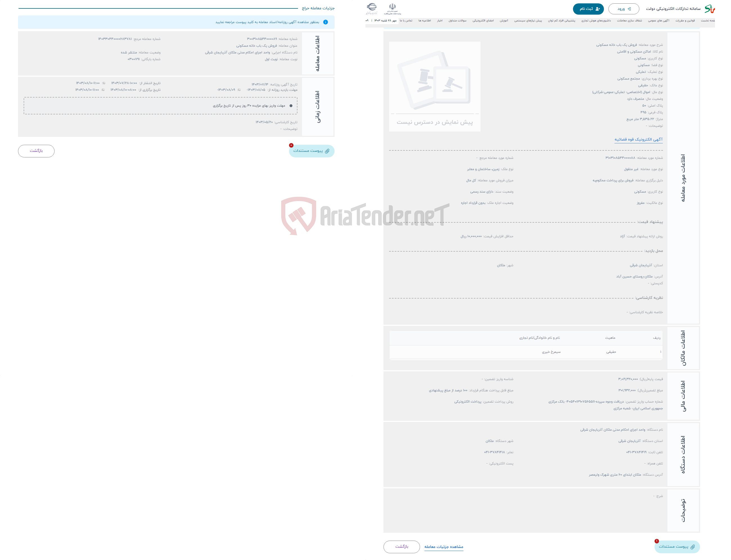This screenshot has height=560, width=731.
Task: Click بازگشت return button on left panel
Action: pos(37,151)
